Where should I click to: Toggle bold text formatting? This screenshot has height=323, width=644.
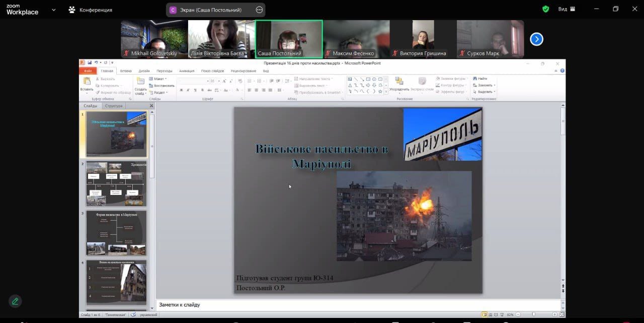click(x=181, y=90)
